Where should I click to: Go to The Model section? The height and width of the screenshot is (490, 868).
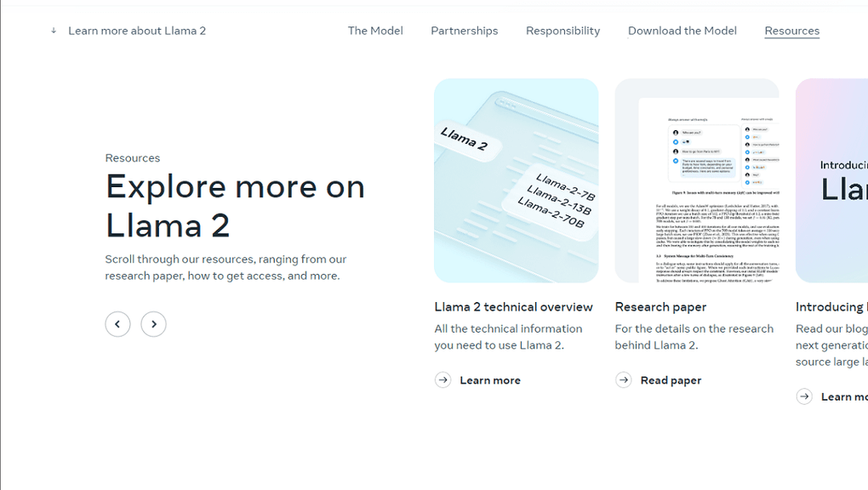[x=375, y=31]
